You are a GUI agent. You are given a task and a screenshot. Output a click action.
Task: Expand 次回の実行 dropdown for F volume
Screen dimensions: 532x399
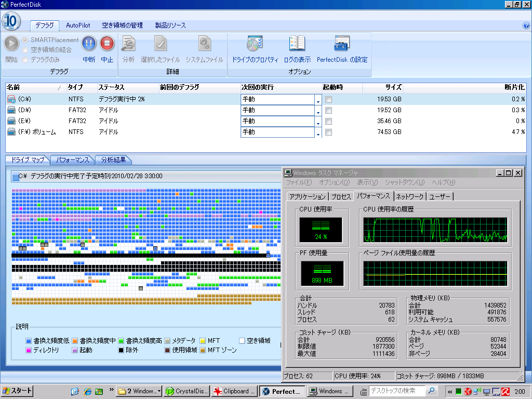(318, 133)
